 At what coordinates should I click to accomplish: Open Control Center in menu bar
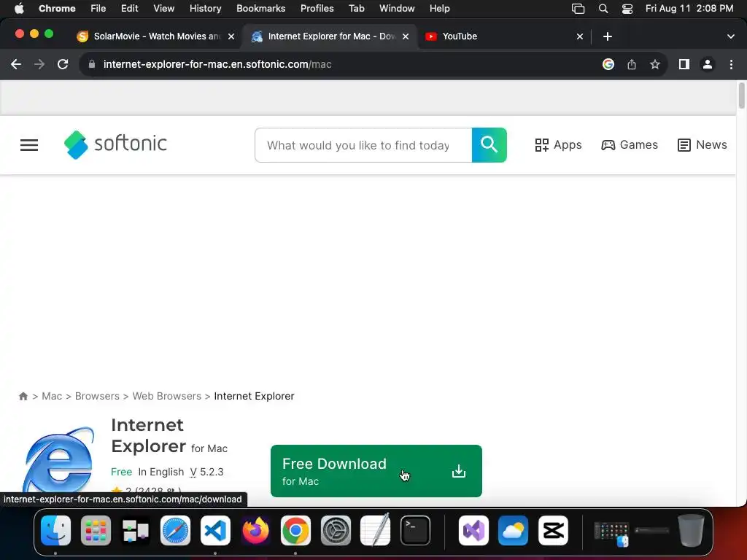pos(627,9)
